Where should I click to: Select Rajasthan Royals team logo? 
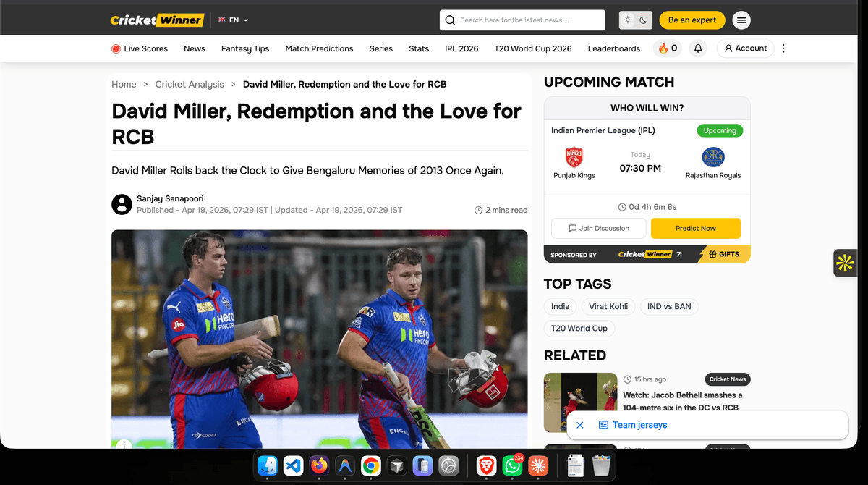[x=713, y=157]
